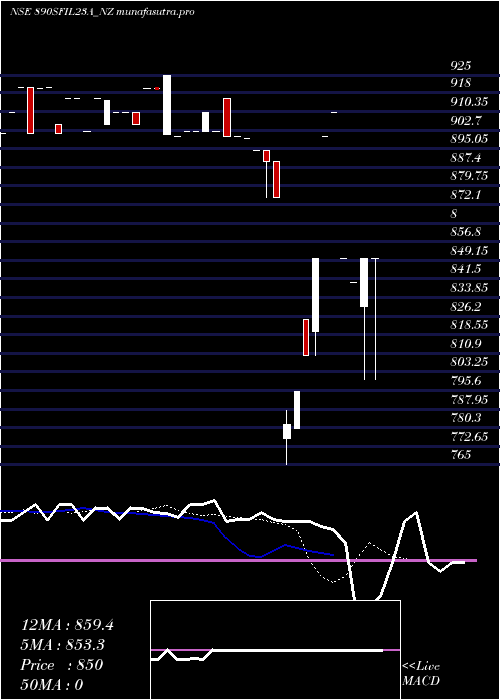The height and width of the screenshot is (700, 500).
Task: Click the 849.15 price axis label
Action: coord(469,250)
